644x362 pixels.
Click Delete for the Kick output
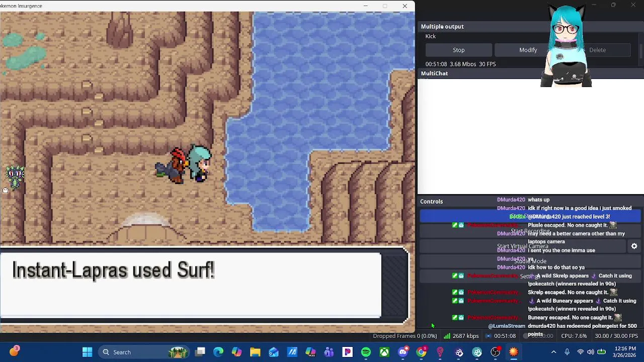(x=597, y=50)
